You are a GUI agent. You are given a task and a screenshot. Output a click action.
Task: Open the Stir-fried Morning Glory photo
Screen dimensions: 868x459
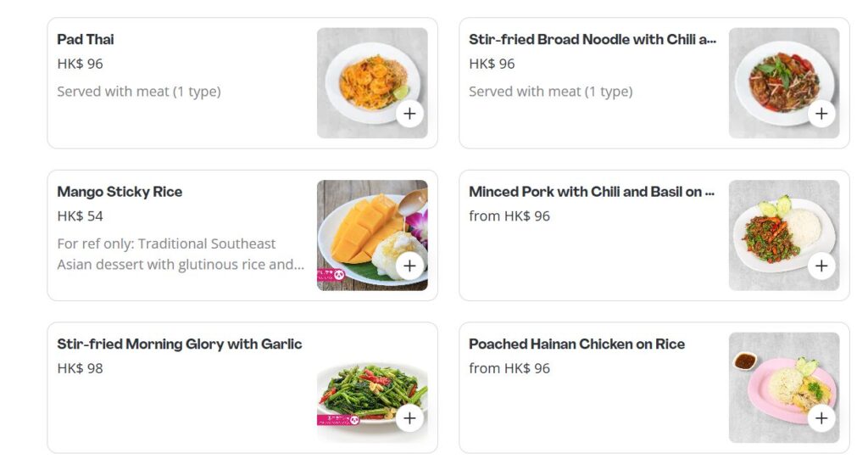(x=372, y=388)
